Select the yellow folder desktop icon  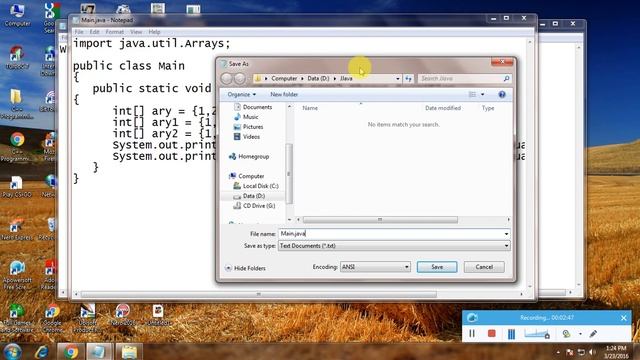pyautogui.click(x=16, y=104)
